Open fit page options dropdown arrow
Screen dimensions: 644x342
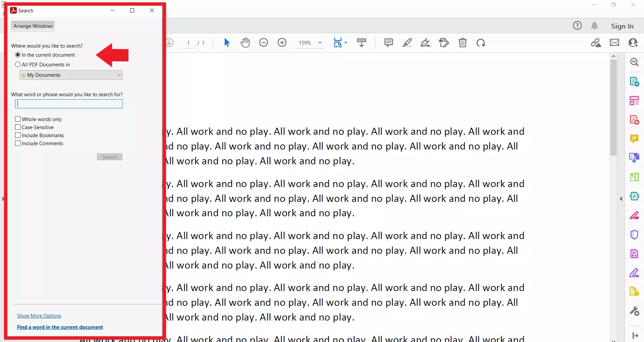point(346,43)
